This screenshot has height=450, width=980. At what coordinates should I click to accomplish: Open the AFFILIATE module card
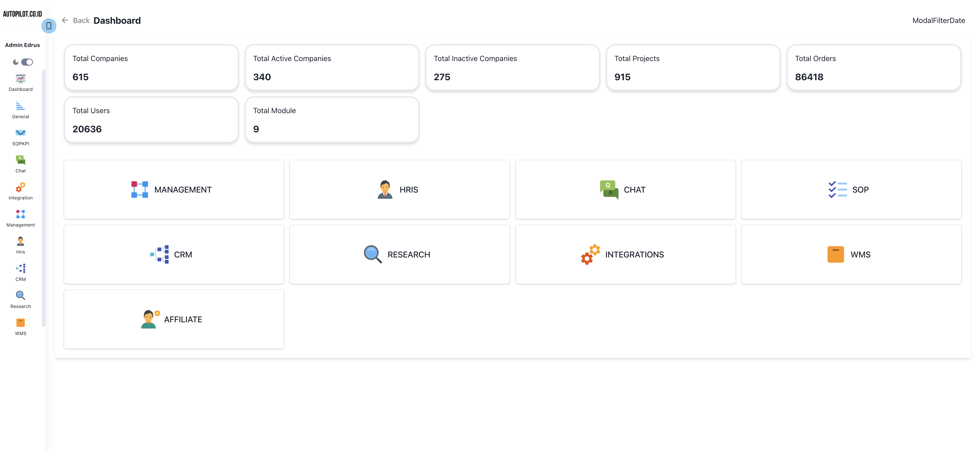click(x=174, y=319)
